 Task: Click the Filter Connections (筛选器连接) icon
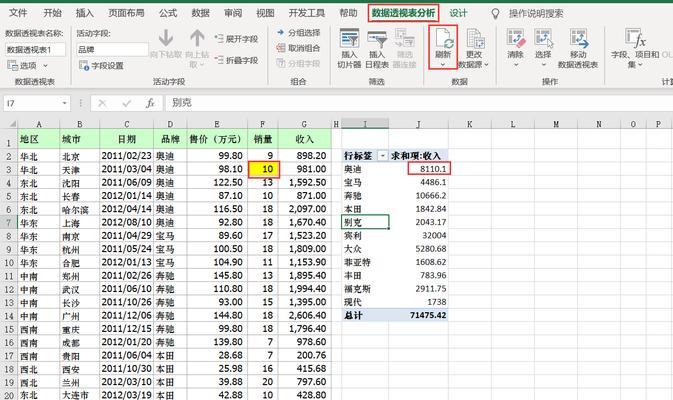click(404, 39)
